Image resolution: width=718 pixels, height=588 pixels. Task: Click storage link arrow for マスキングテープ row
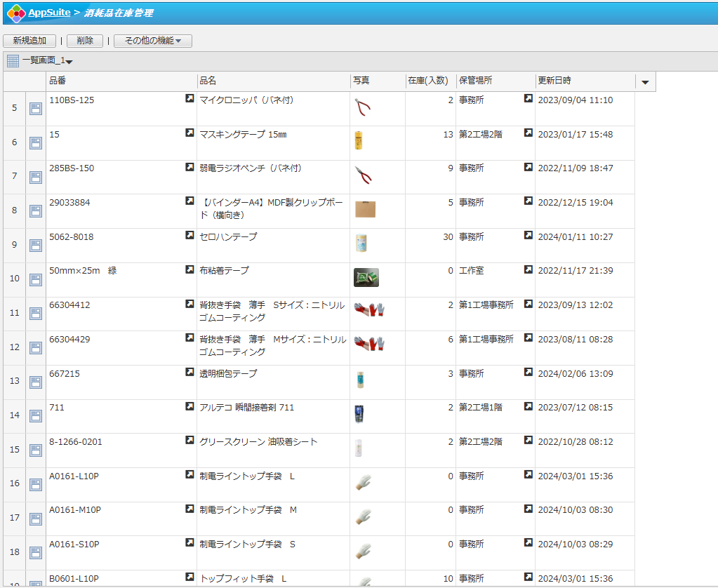point(528,133)
